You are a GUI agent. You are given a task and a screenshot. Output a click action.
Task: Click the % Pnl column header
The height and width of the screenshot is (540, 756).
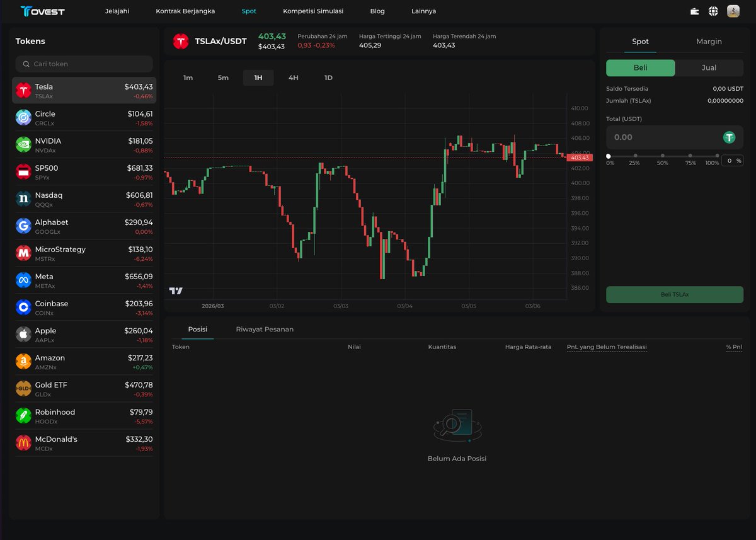coord(734,347)
